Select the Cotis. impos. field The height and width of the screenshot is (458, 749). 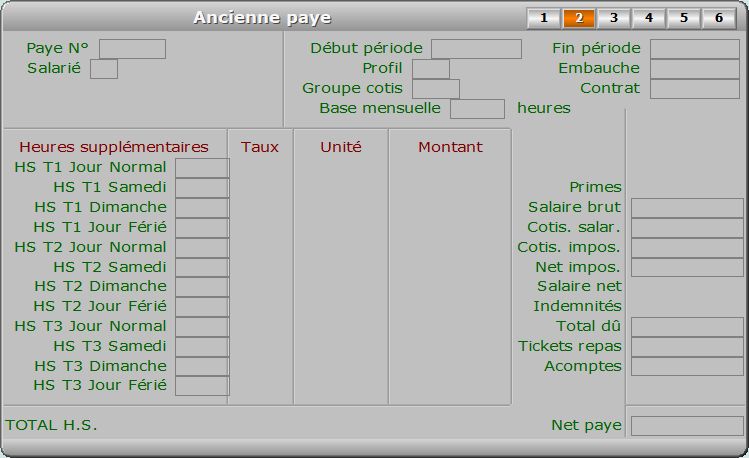[687, 248]
